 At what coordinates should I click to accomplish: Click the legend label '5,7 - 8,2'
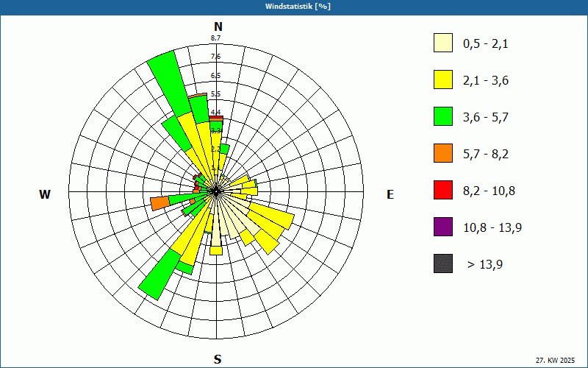tap(486, 155)
